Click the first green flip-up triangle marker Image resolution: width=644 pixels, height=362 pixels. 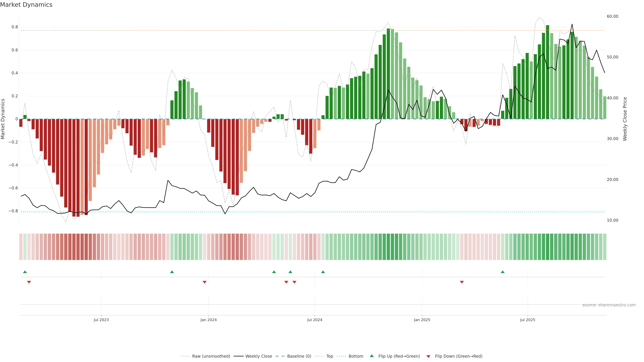tap(25, 272)
